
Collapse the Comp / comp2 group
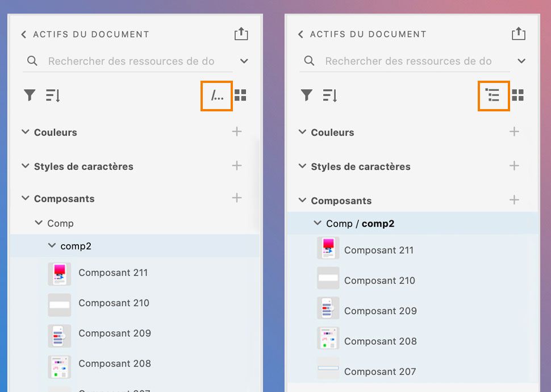point(318,223)
